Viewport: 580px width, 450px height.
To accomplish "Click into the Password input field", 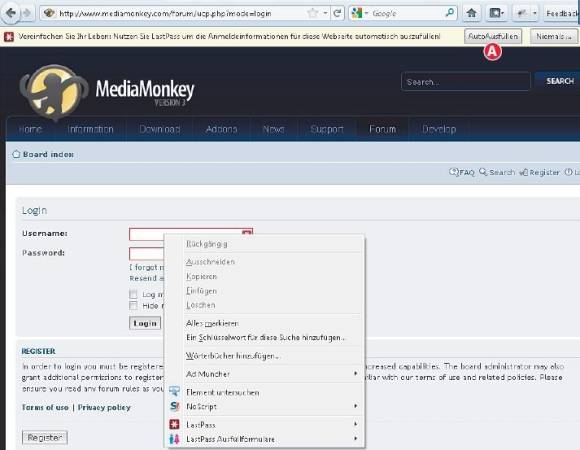I will [x=146, y=254].
